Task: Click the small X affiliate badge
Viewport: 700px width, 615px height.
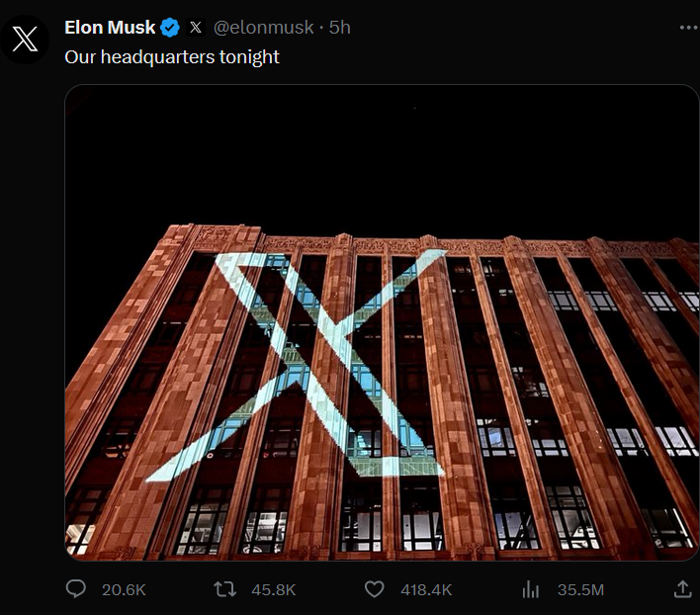Action: pyautogui.click(x=196, y=28)
